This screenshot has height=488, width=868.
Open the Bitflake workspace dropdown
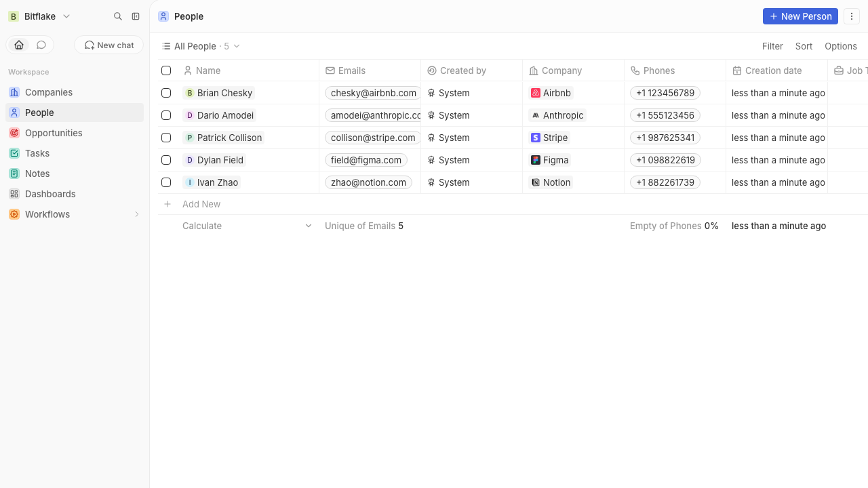tap(39, 16)
